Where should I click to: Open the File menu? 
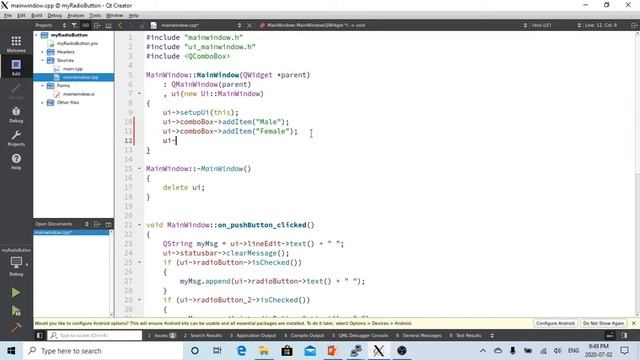[8, 16]
